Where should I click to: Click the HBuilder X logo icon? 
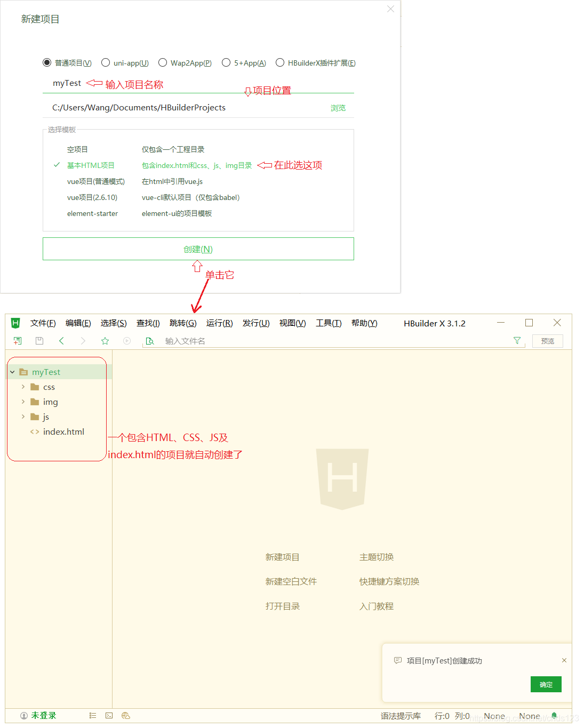(x=15, y=323)
